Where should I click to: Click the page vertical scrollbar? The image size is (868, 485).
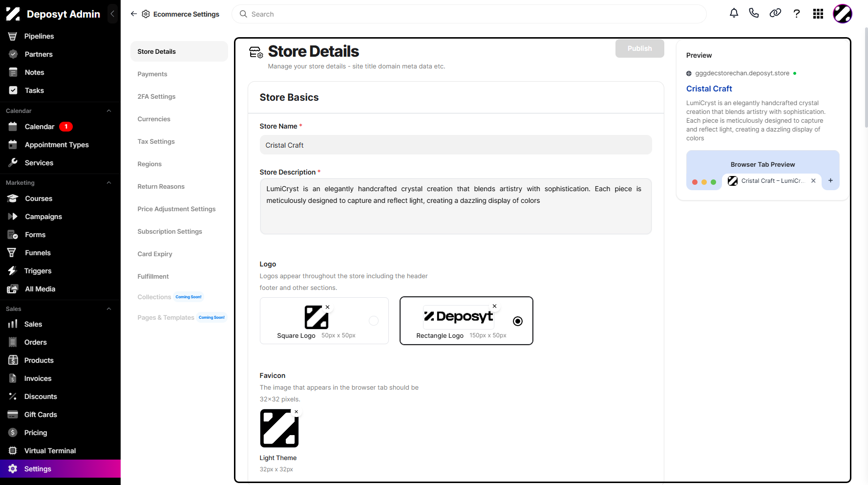pos(866,78)
